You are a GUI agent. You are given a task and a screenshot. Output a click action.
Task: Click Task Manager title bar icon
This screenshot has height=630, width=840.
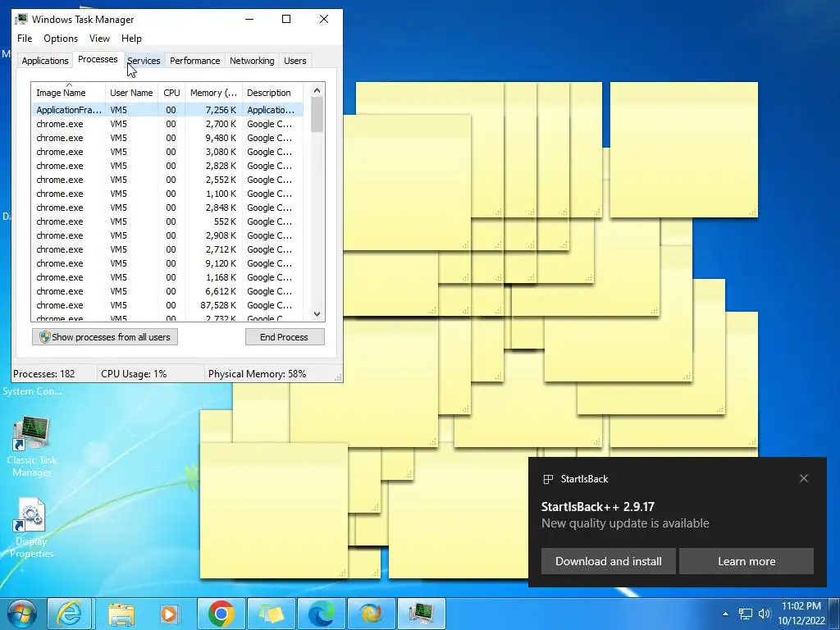tap(21, 20)
